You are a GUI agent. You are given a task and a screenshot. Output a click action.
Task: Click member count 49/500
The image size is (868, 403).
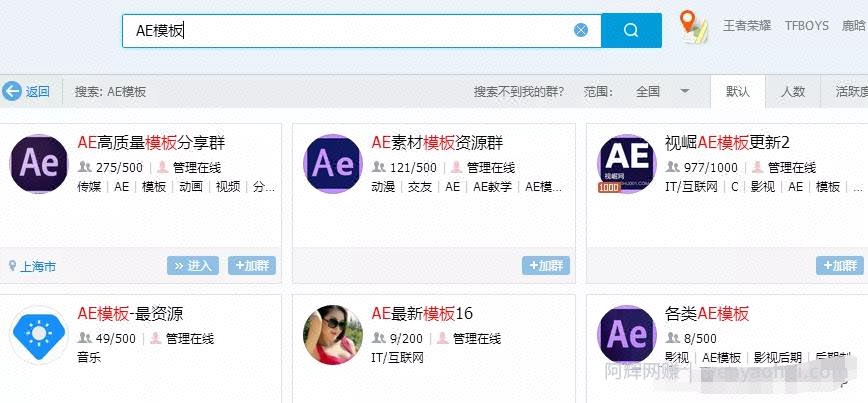click(116, 338)
